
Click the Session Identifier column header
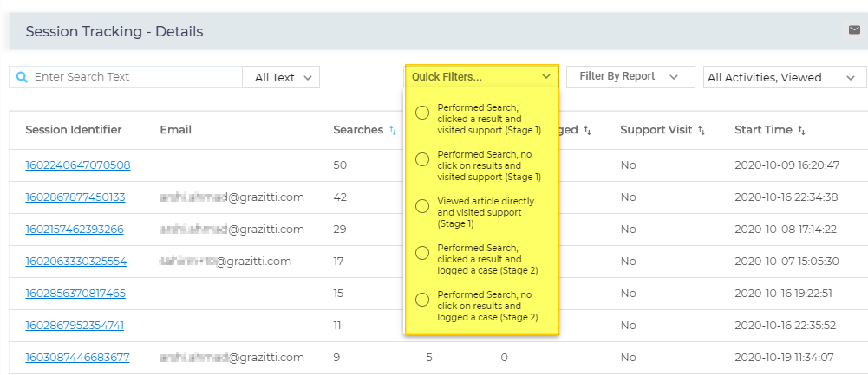[x=74, y=130]
